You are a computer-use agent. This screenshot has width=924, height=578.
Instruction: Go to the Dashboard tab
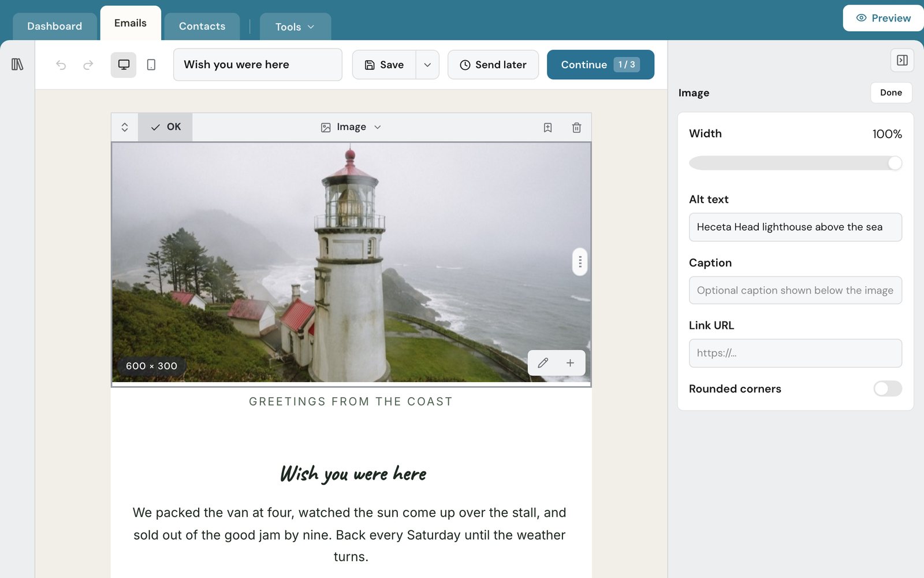click(55, 27)
